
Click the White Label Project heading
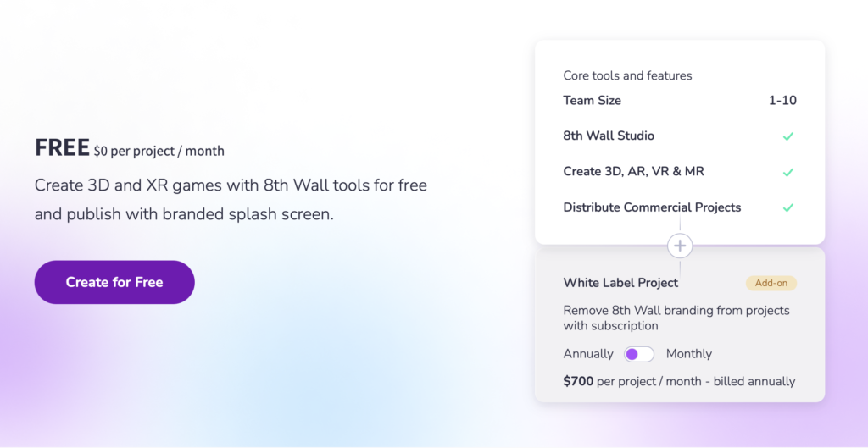click(x=620, y=283)
